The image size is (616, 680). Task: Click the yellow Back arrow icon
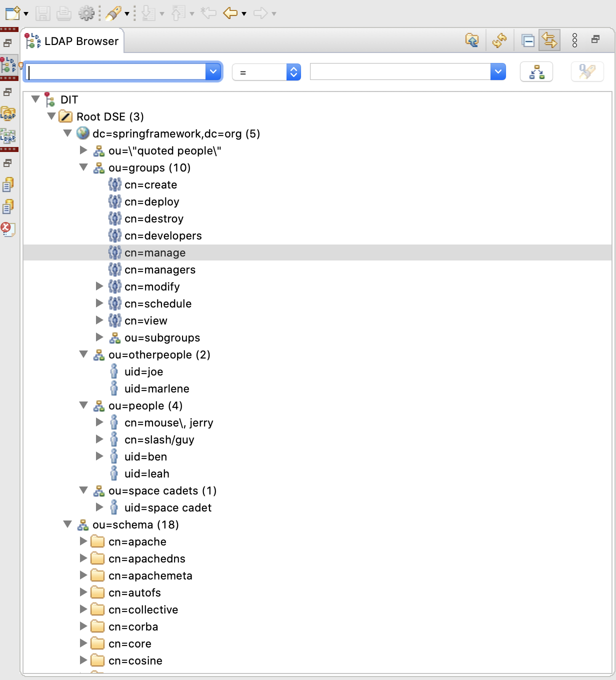pyautogui.click(x=230, y=13)
